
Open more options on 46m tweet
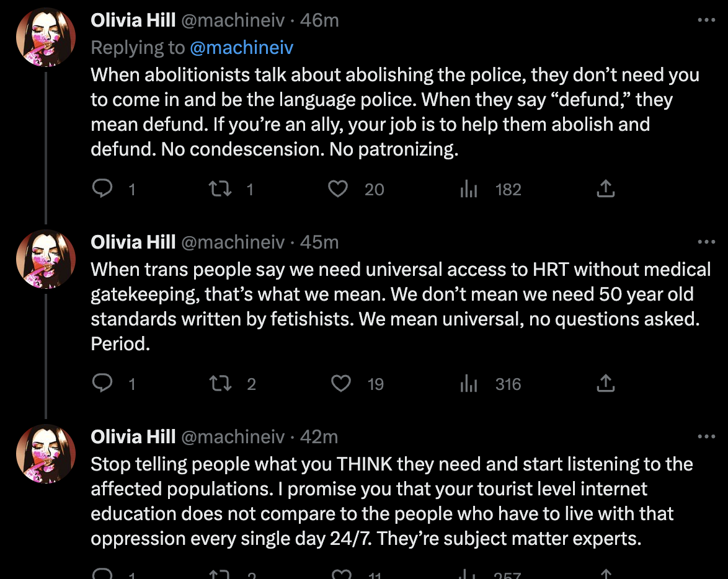coord(706,20)
